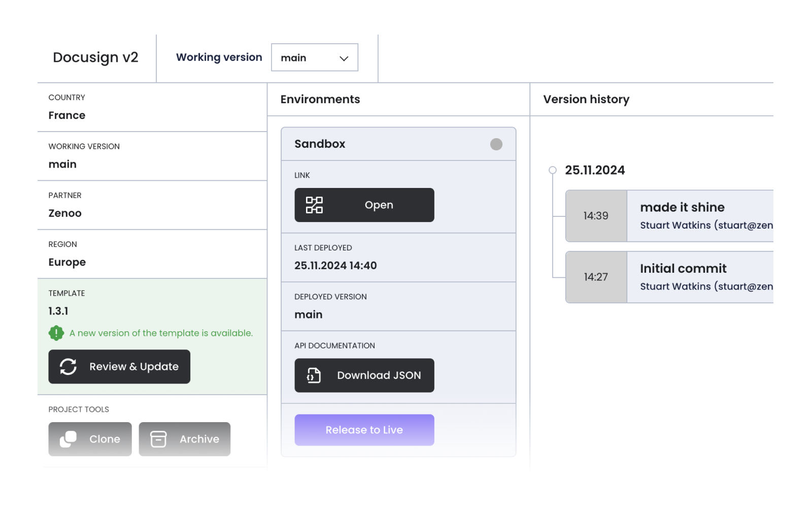Click the grid icon inside the Open button
This screenshot has height=508, width=812.
tap(315, 205)
